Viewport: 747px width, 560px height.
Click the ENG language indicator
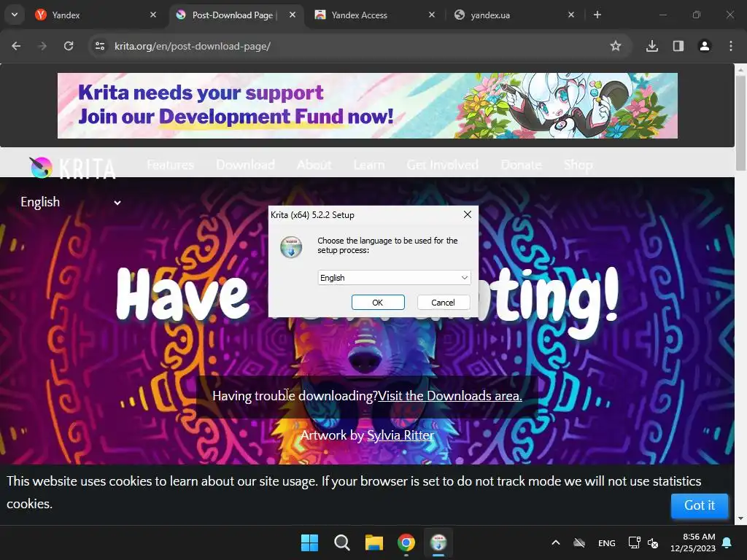click(x=606, y=542)
